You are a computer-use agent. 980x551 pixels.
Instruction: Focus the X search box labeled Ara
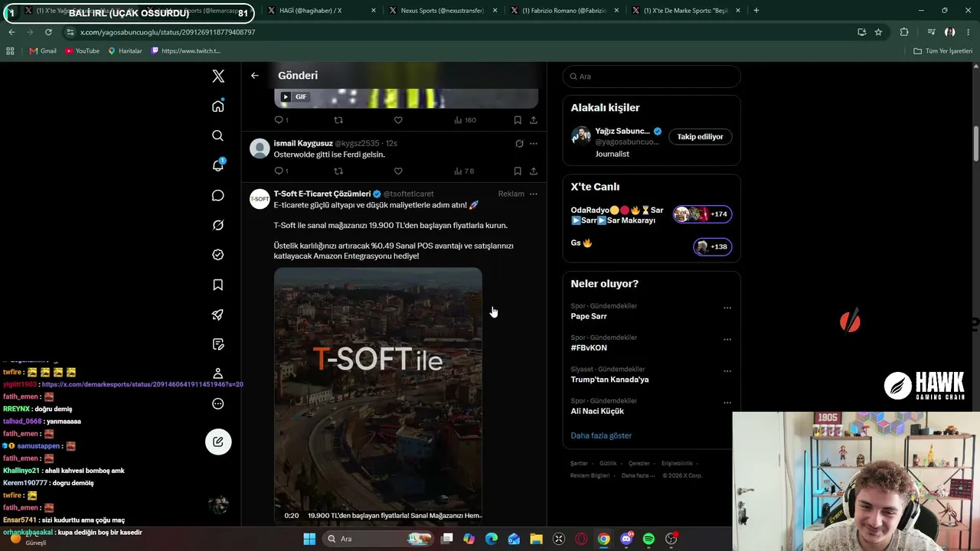pyautogui.click(x=652, y=77)
